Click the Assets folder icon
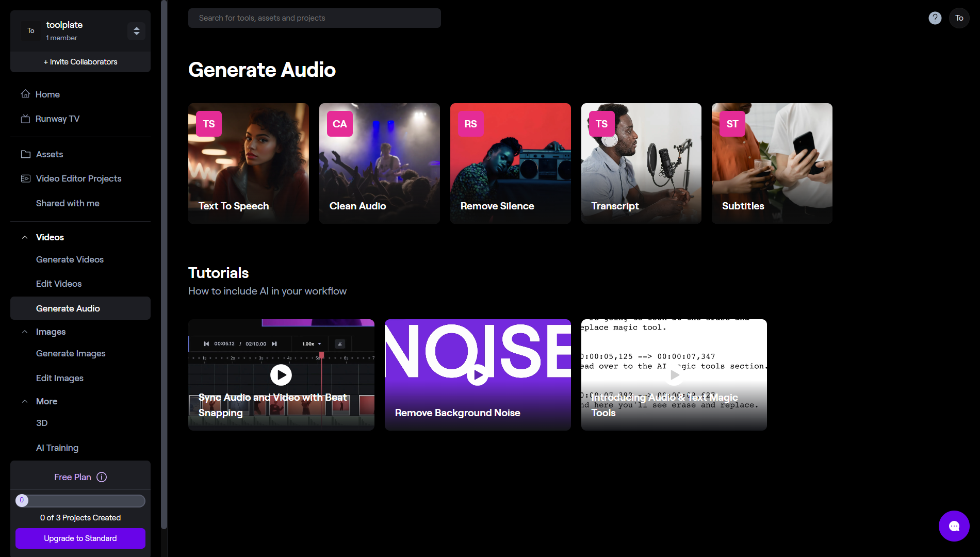Image resolution: width=980 pixels, height=557 pixels. coord(25,154)
